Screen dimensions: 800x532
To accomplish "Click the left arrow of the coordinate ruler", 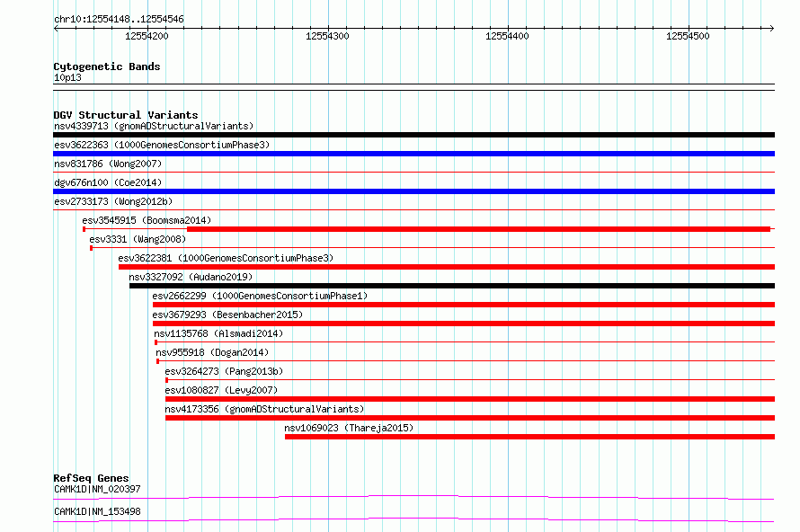I will coord(56,28).
